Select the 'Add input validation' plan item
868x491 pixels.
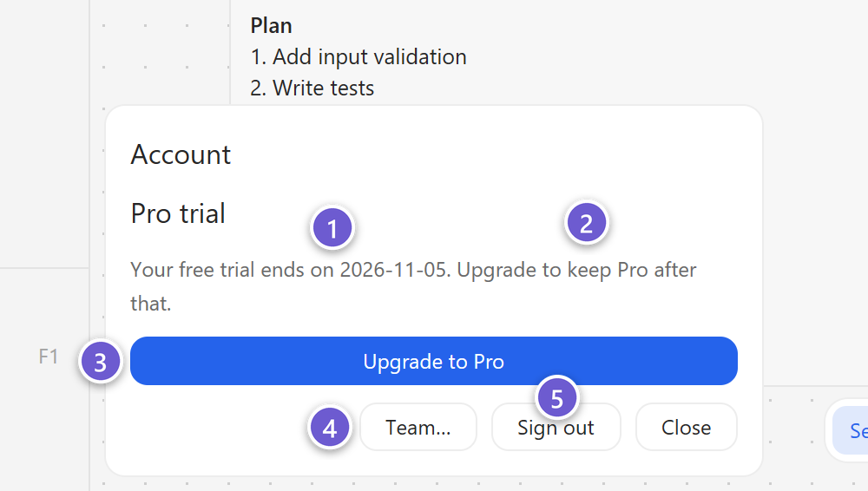[358, 57]
